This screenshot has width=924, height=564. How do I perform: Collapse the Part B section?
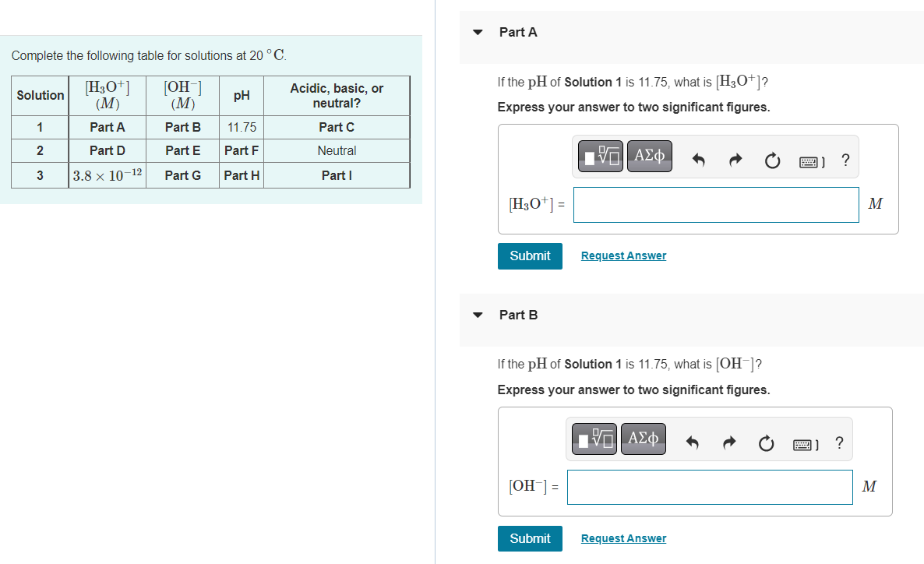tap(478, 315)
